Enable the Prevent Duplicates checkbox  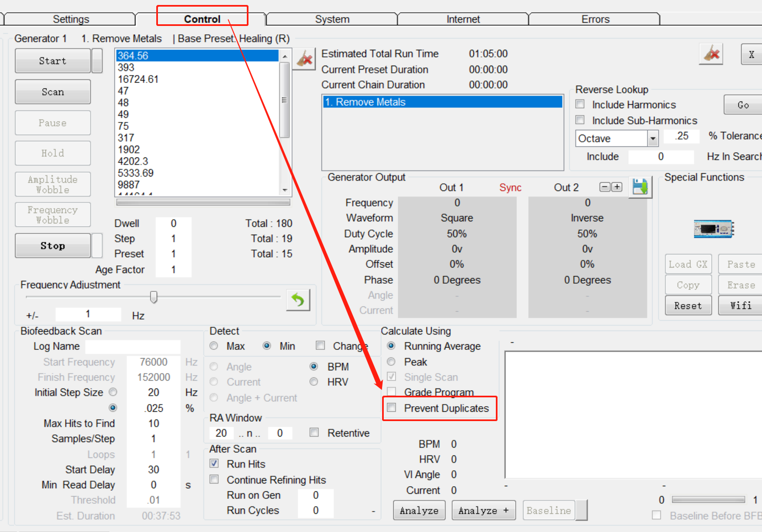click(391, 408)
